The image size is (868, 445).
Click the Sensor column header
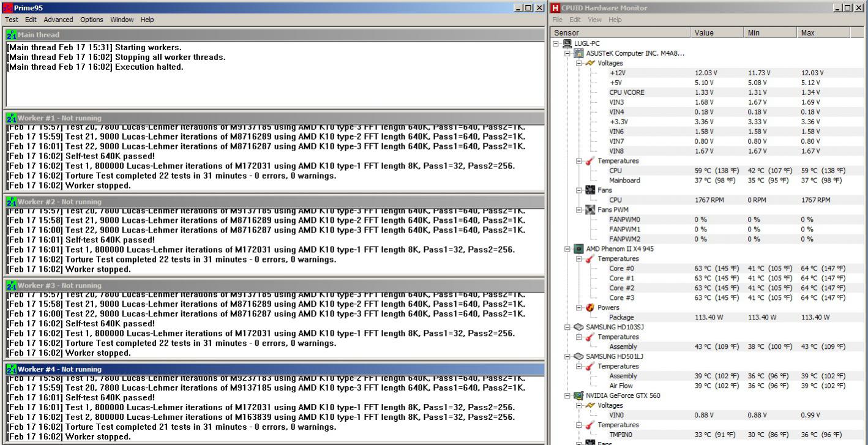[621, 32]
